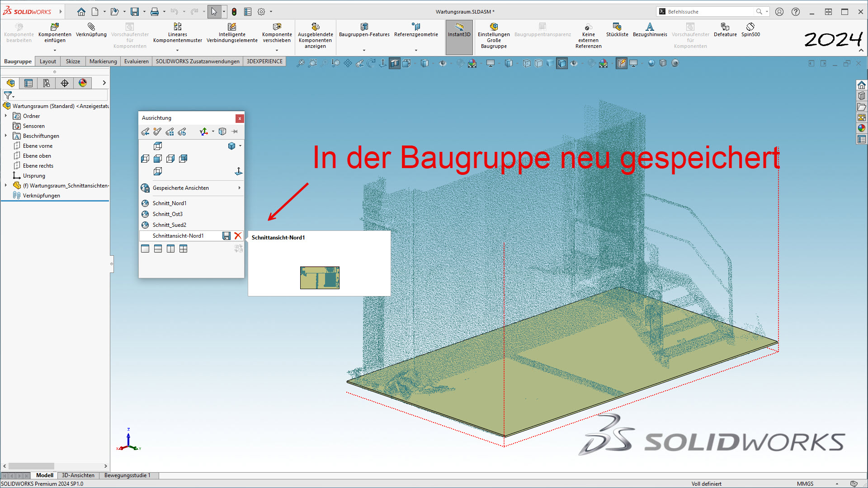Screen dimensions: 868x488
Task: Select the front view cube icon
Action: (158, 159)
